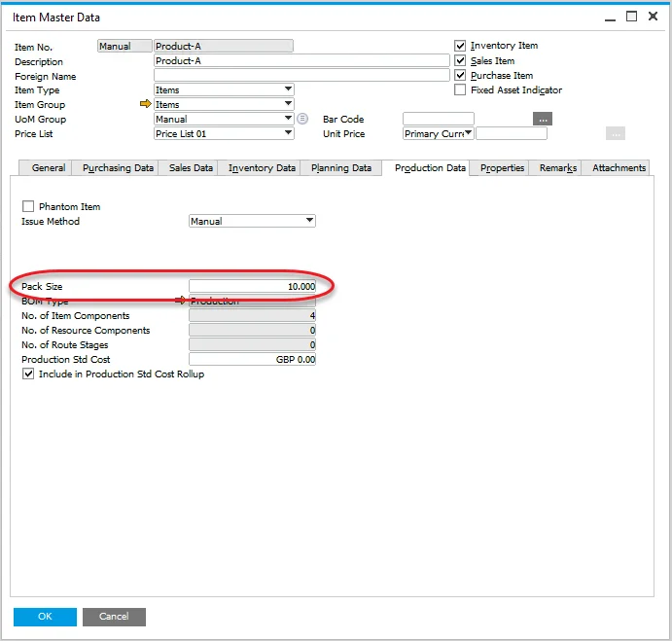Switch to the Inventory Data tab
The width and height of the screenshot is (672, 641).
click(262, 168)
